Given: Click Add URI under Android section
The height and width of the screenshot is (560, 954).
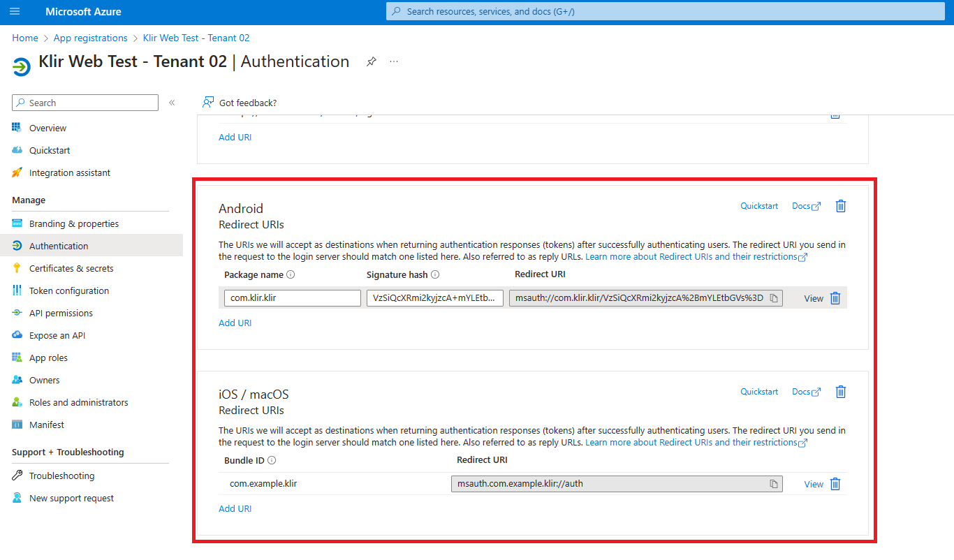Looking at the screenshot, I should (x=235, y=323).
